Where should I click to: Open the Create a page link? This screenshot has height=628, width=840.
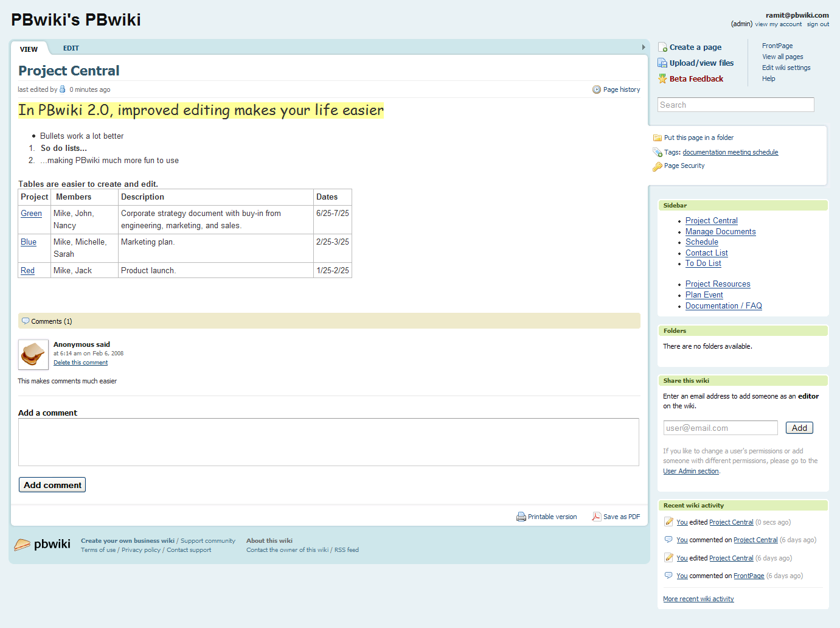pyautogui.click(x=696, y=47)
